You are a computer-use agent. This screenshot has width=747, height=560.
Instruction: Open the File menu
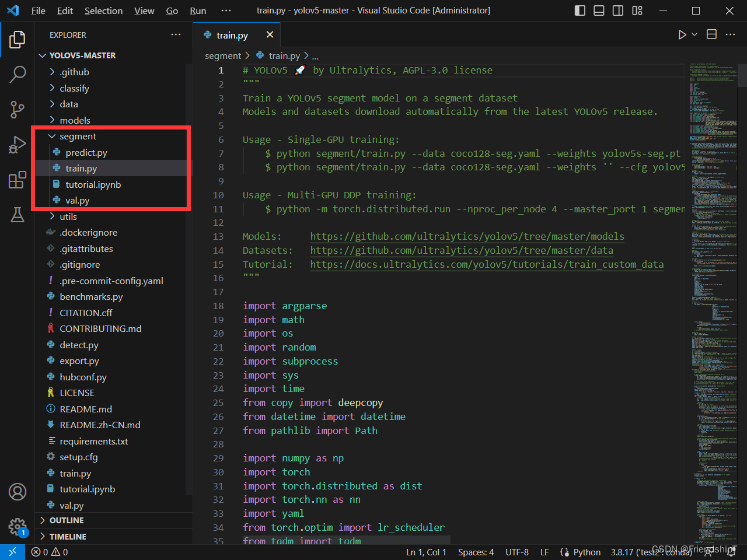coord(39,10)
